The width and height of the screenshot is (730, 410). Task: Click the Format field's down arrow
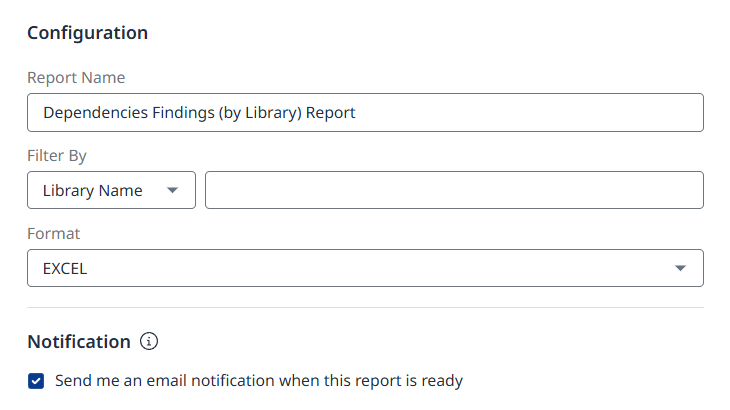tap(681, 268)
